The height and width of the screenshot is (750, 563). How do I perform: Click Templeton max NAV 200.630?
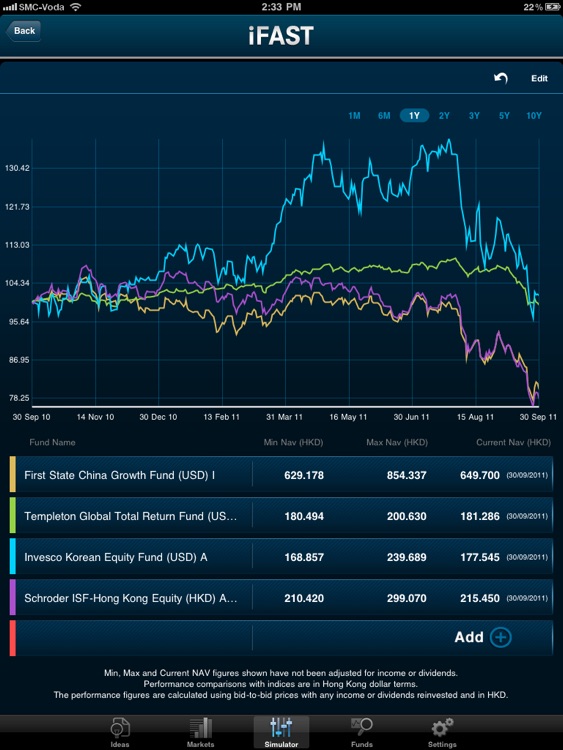[x=407, y=517]
